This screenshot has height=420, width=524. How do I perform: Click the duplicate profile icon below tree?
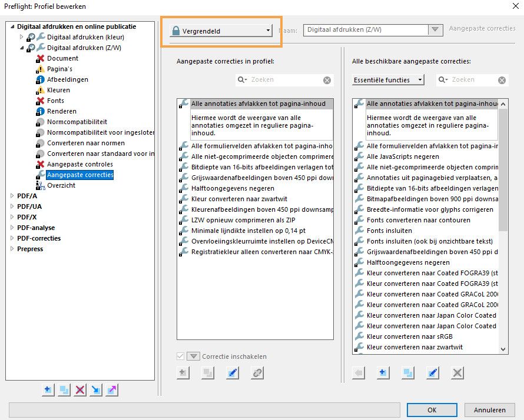pos(64,389)
